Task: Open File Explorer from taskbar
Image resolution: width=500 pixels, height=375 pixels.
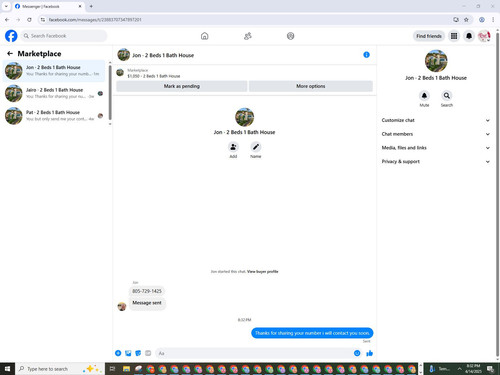Action: pos(126,369)
